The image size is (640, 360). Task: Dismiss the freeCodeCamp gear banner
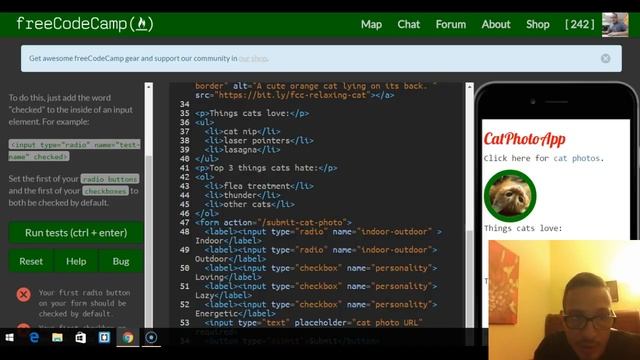pyautogui.click(x=606, y=58)
